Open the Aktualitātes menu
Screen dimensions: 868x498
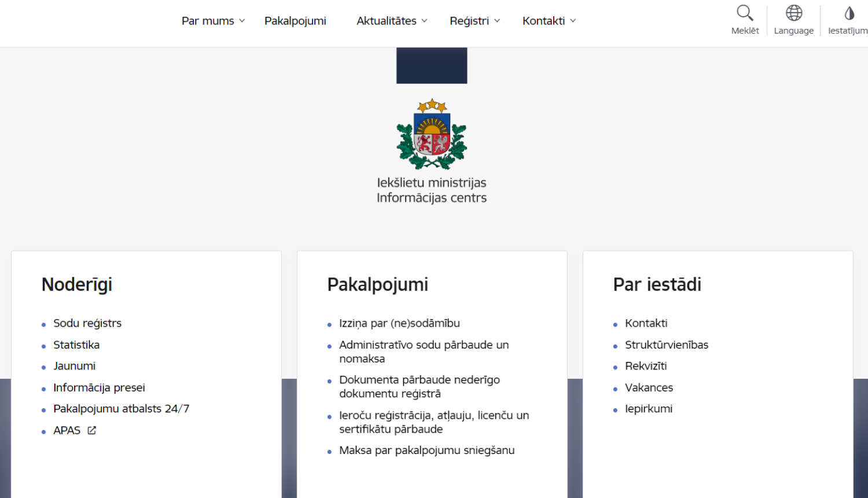point(387,21)
